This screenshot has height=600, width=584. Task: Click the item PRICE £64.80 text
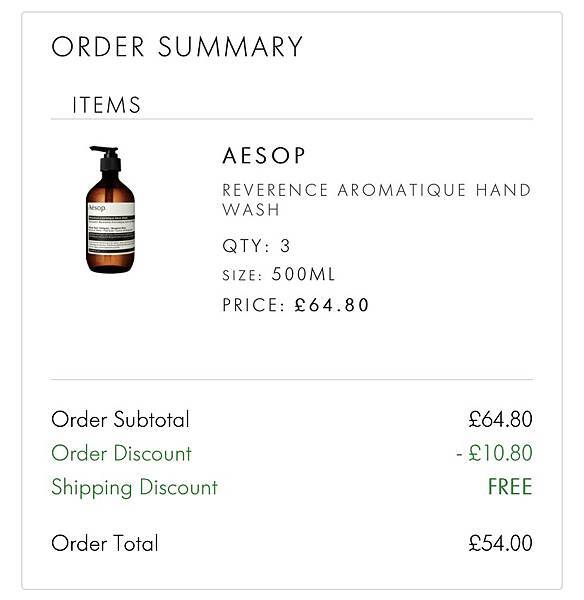coord(295,305)
